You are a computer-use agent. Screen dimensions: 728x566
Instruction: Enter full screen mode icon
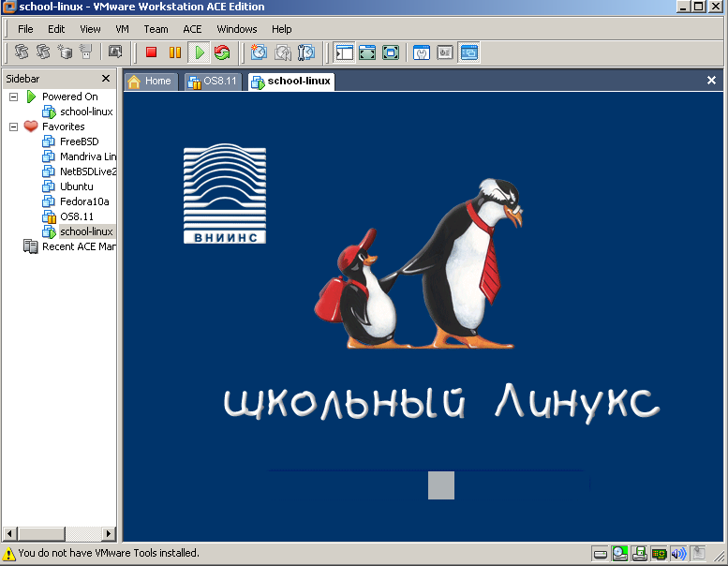click(x=391, y=52)
